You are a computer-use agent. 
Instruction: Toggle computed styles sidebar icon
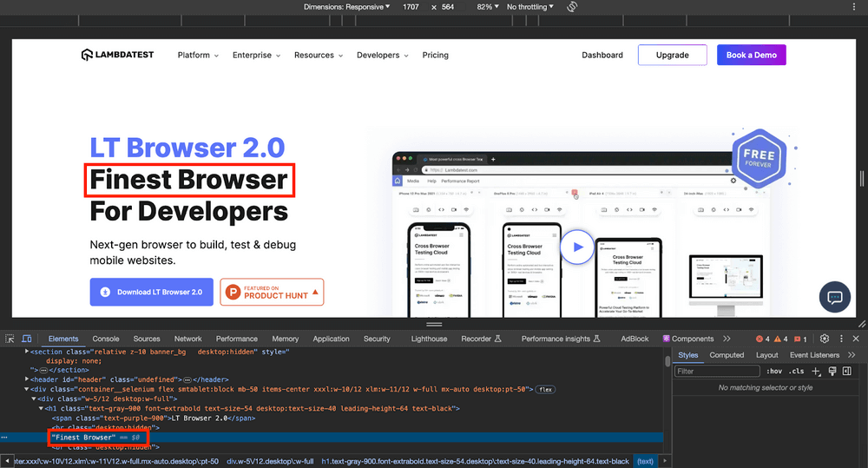847,371
